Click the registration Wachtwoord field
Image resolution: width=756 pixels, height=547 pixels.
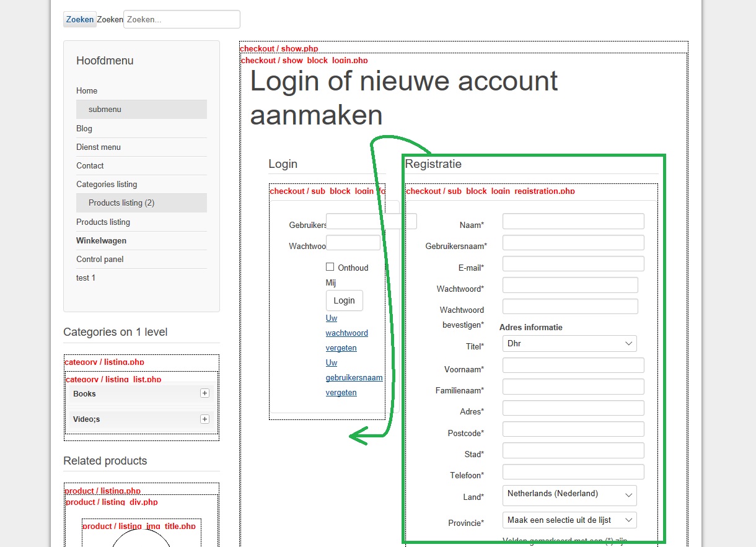click(x=570, y=285)
